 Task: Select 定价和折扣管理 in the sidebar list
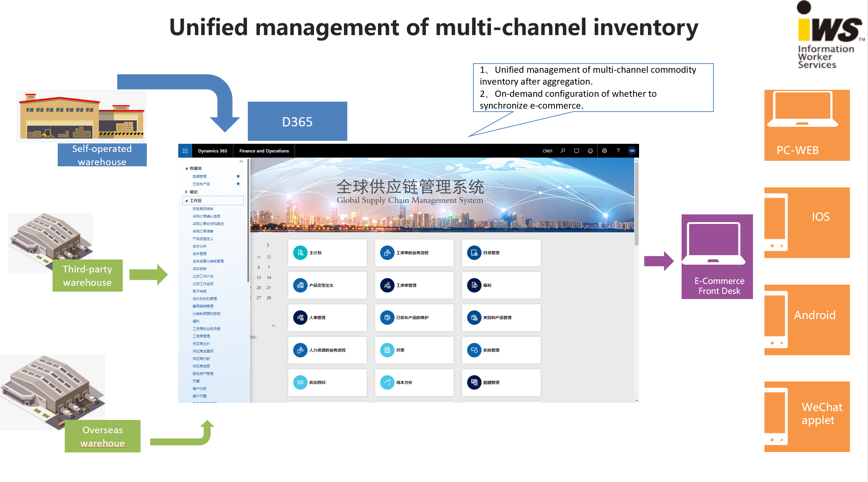coord(205,299)
